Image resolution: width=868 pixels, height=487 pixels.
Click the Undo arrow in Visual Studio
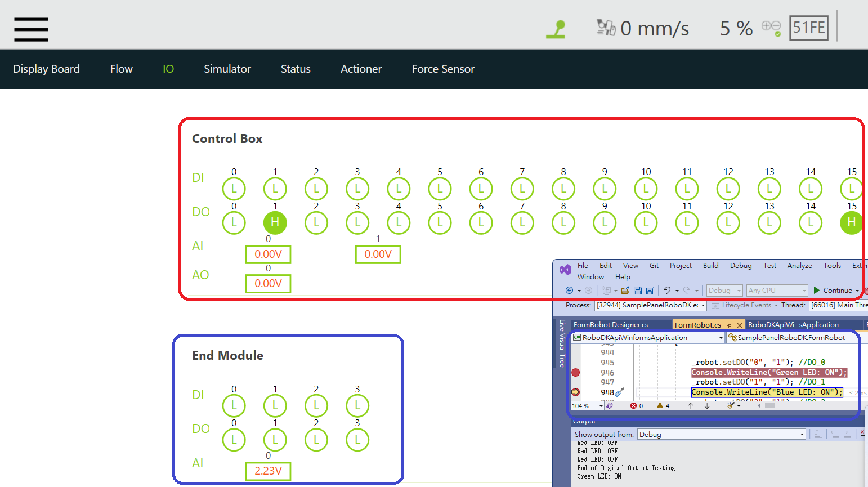(x=667, y=291)
